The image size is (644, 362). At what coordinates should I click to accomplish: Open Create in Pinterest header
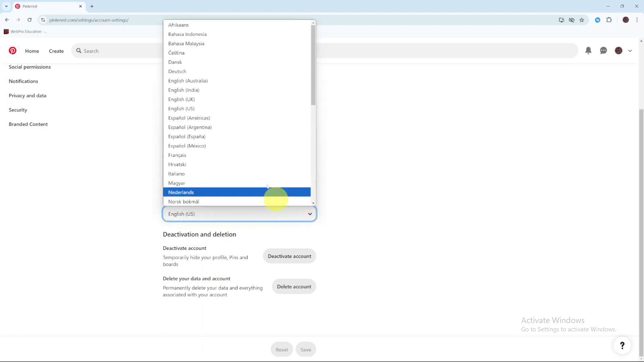tap(56, 51)
